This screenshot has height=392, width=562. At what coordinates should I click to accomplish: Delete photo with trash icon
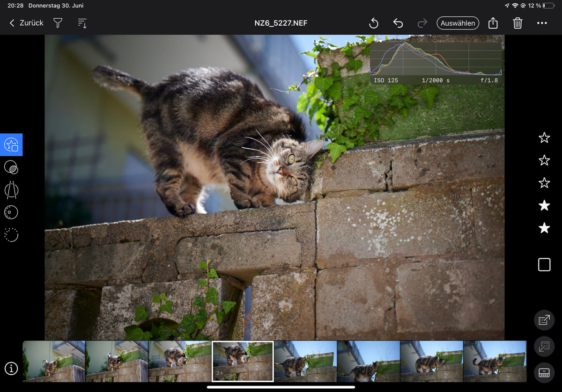517,23
